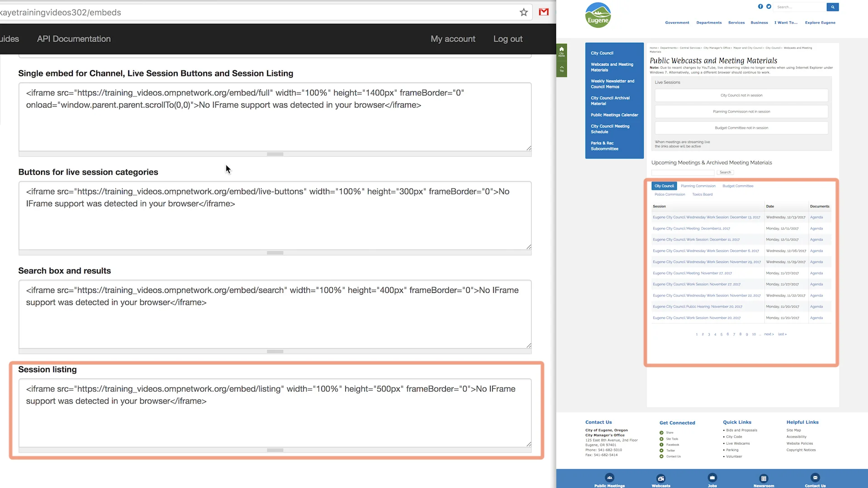This screenshot has height=488, width=868.
Task: Click the bookmark star icon in address bar
Action: (x=524, y=12)
